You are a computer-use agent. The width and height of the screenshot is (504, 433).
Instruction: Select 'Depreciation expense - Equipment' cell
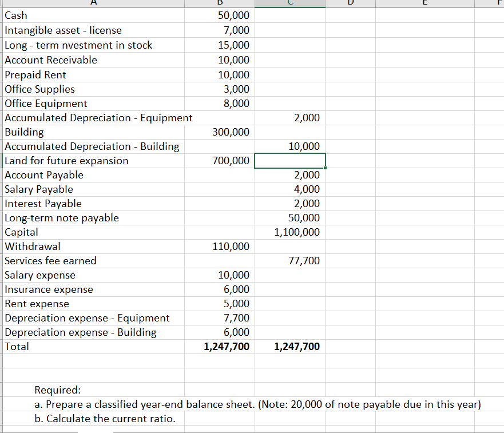point(94,318)
